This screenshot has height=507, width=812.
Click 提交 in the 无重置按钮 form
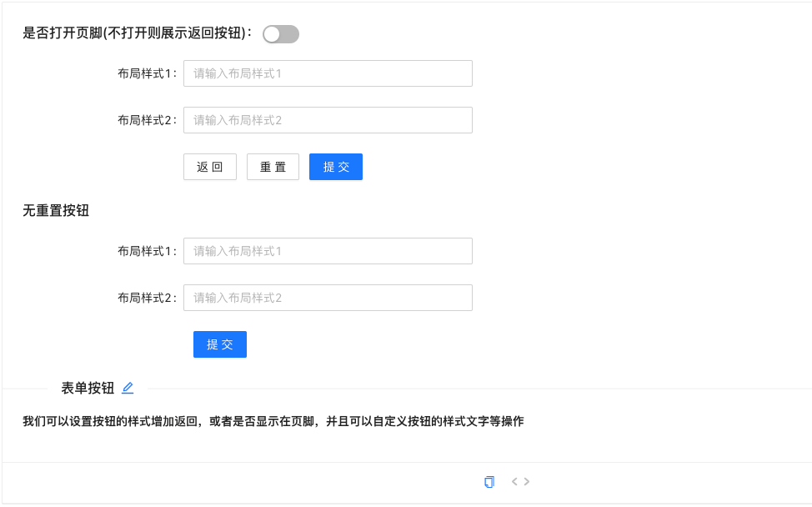pyautogui.click(x=220, y=344)
